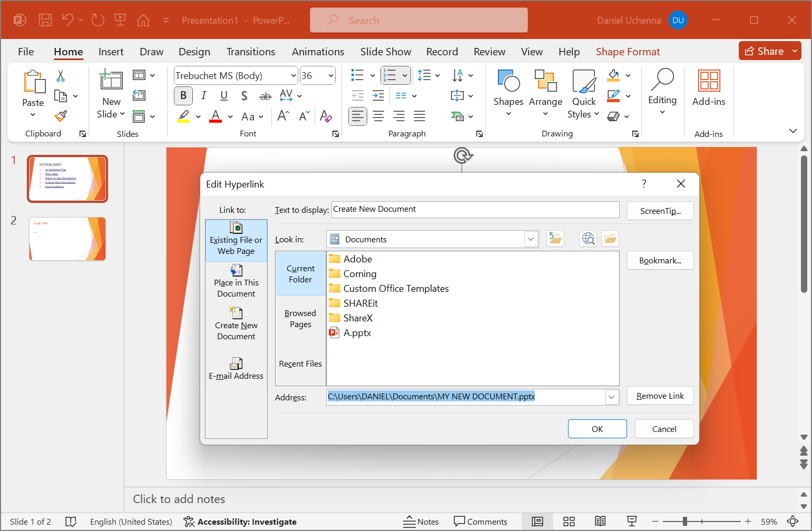This screenshot has height=531, width=812.
Task: Select slide 2 thumbnail
Action: pyautogui.click(x=67, y=239)
